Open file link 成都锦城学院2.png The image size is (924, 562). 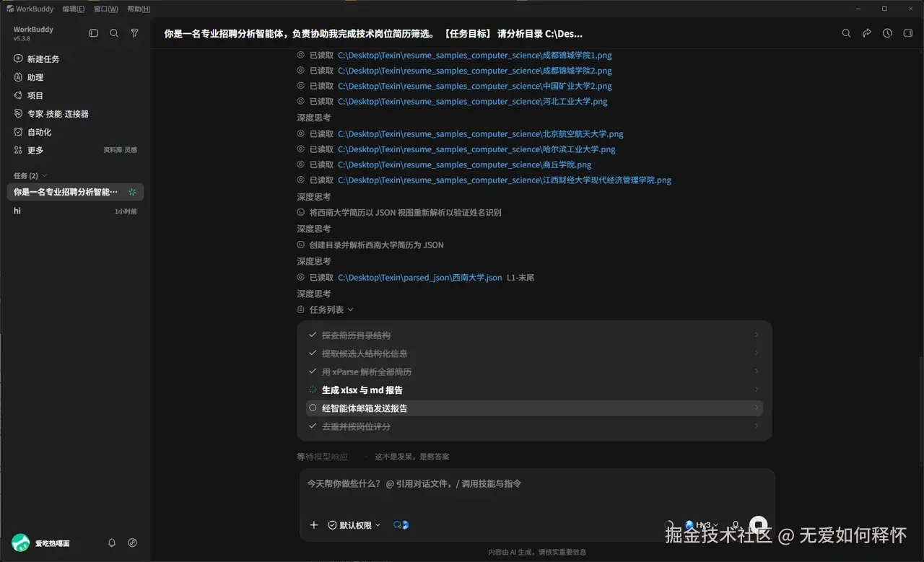[x=474, y=71]
